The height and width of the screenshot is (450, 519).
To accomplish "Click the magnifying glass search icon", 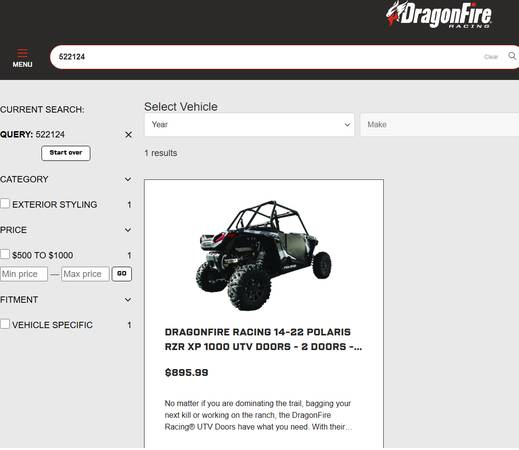I will (x=512, y=56).
